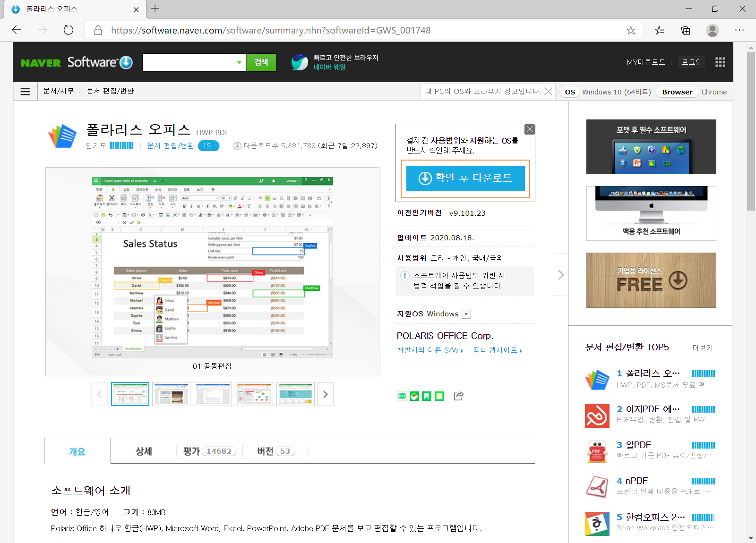
Task: Click the green square share icon
Action: click(439, 396)
